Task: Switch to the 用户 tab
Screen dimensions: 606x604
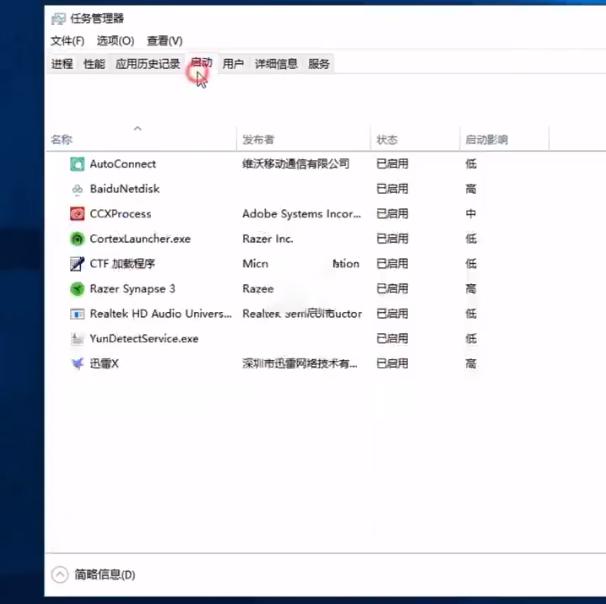Action: 233,64
